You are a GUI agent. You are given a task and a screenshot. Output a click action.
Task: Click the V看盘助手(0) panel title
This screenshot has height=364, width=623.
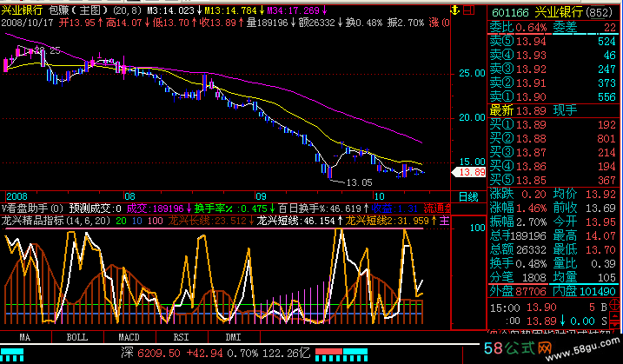[x=32, y=208]
